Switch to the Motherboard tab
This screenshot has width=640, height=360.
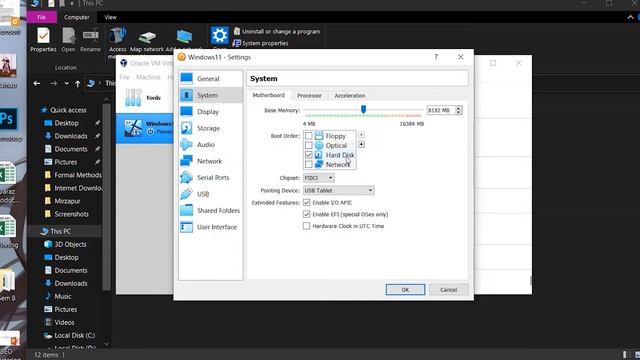click(269, 95)
